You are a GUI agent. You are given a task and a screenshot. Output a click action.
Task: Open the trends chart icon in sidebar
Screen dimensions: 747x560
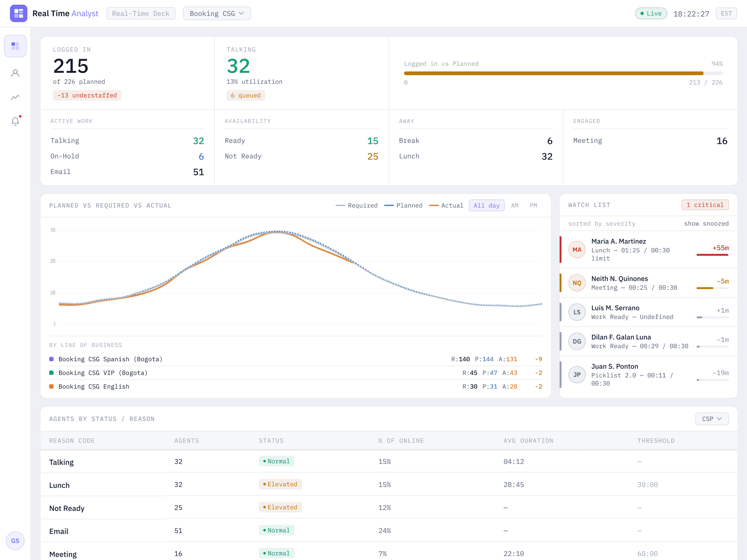15,97
